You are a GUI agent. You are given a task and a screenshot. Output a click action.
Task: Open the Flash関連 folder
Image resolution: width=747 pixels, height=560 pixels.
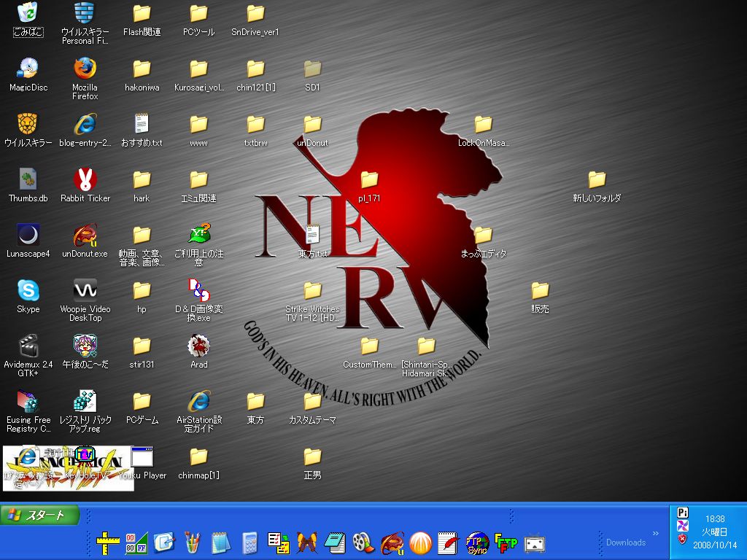[x=142, y=14]
